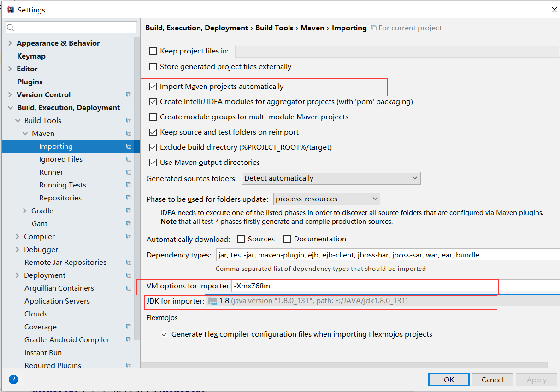Viewport: 560px width, 392px height.
Task: Click the help question mark icon
Action: click(13, 380)
